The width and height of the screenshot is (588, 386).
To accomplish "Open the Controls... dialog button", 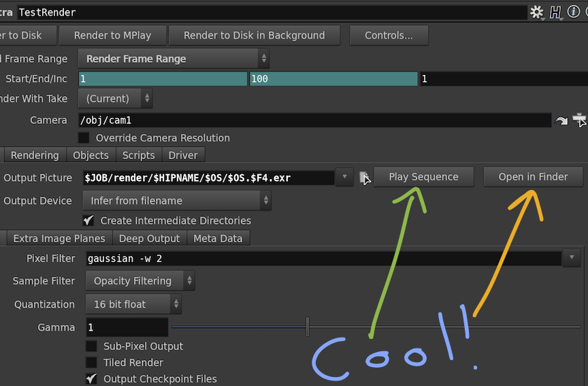I will point(389,35).
